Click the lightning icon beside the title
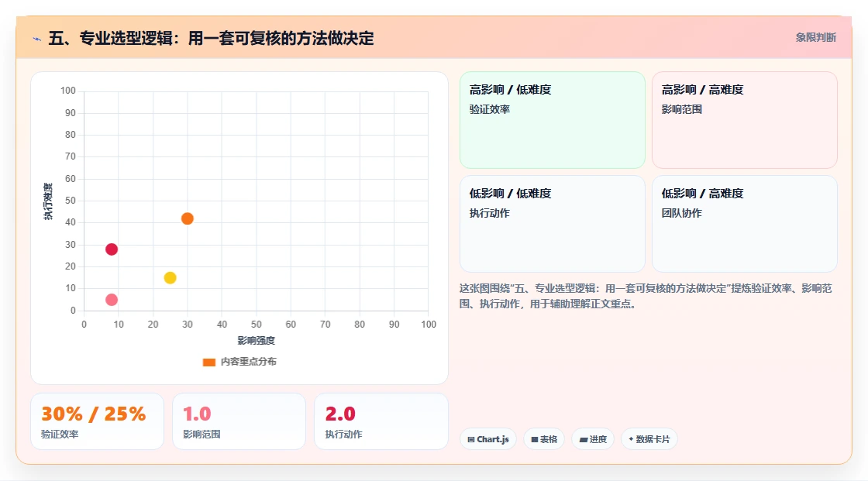 coord(37,39)
